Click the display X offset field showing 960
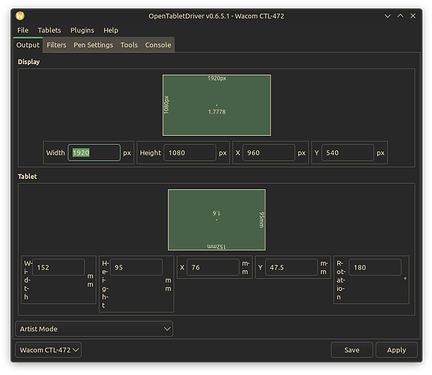Viewport: 432px width, 375px height. pyautogui.click(x=269, y=153)
